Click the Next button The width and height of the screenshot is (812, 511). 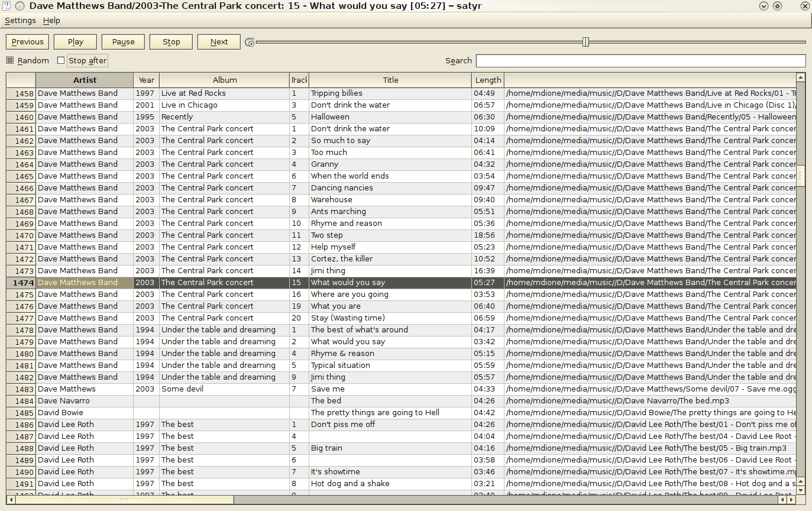coord(219,42)
